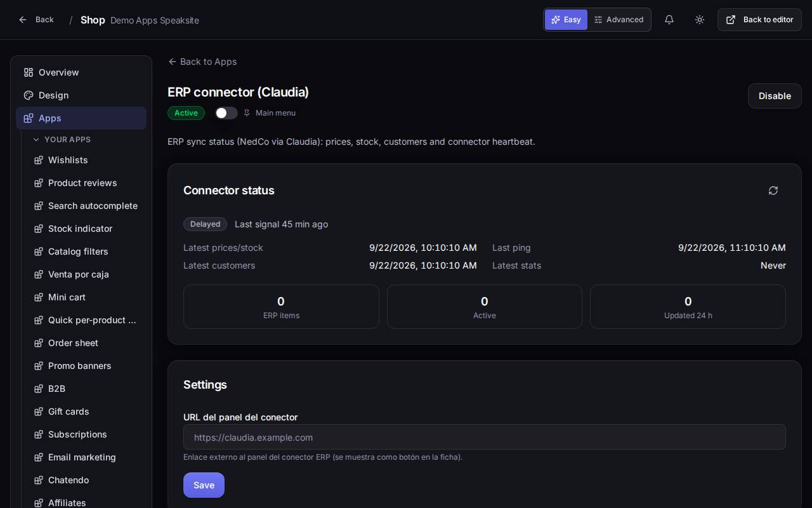
Task: Click the Main menu pin icon
Action: pos(247,113)
